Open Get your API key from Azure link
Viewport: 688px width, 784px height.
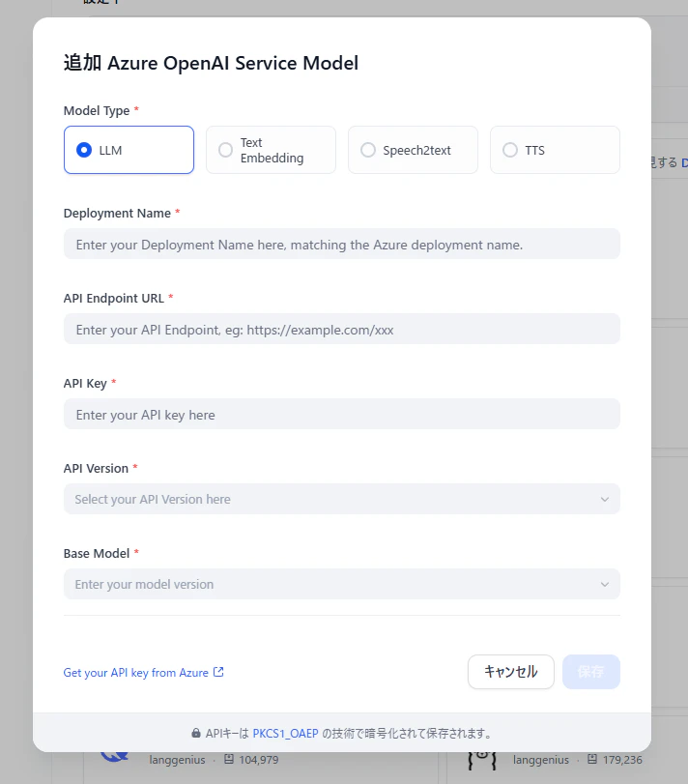tap(135, 673)
